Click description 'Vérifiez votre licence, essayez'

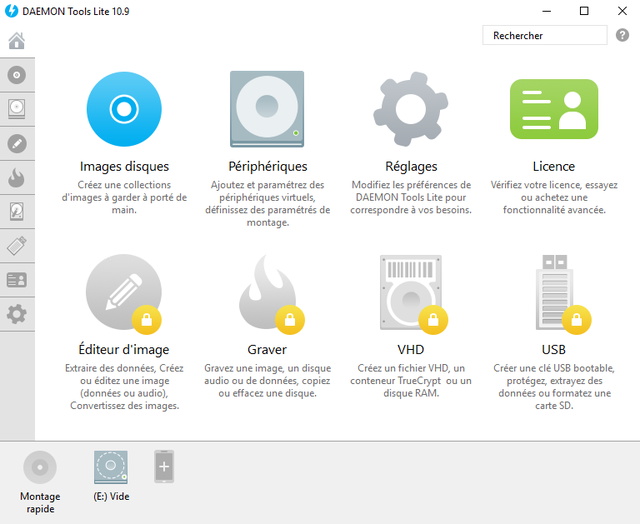click(x=554, y=198)
